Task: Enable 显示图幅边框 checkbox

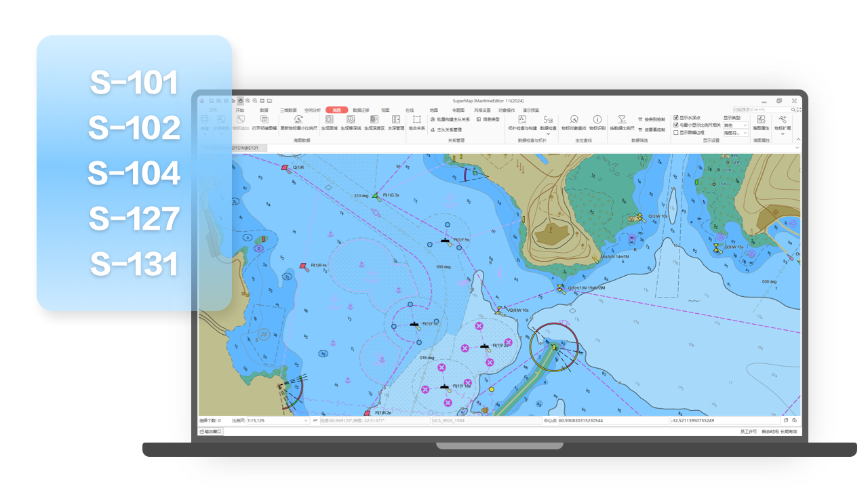Action: coord(676,133)
